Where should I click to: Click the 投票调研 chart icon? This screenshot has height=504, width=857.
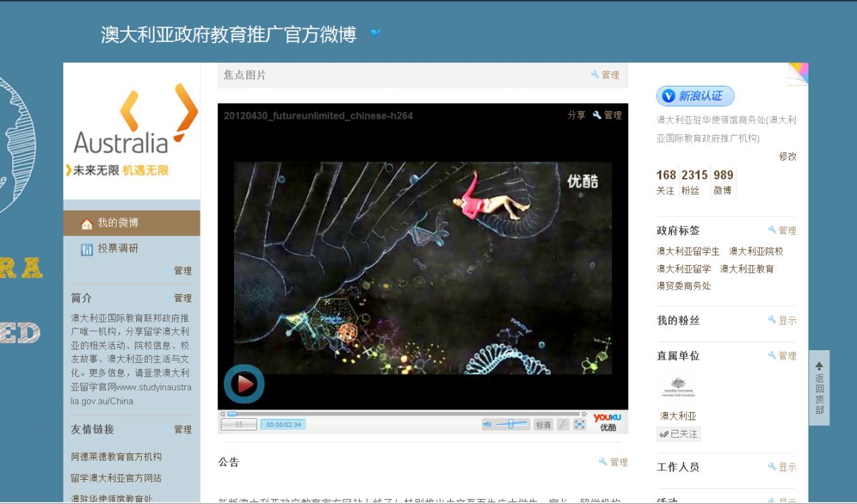pos(86,250)
